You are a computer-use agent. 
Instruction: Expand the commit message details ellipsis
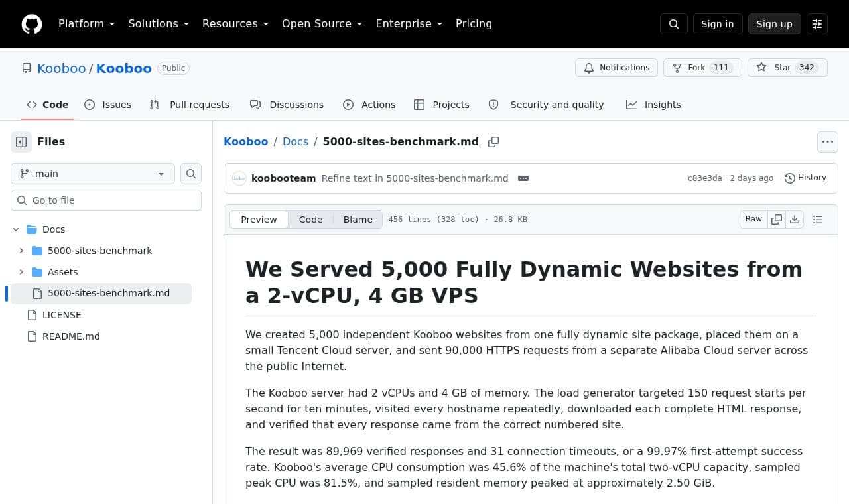pyautogui.click(x=523, y=178)
